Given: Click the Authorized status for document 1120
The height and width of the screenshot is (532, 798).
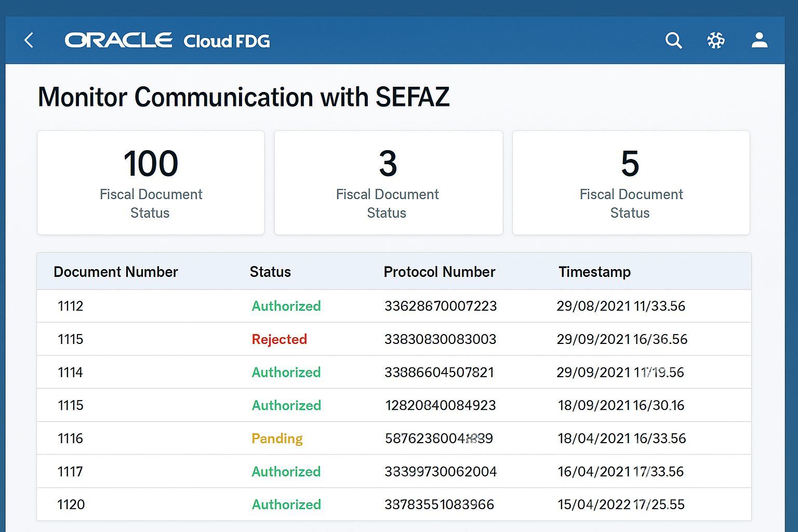Looking at the screenshot, I should click(286, 504).
